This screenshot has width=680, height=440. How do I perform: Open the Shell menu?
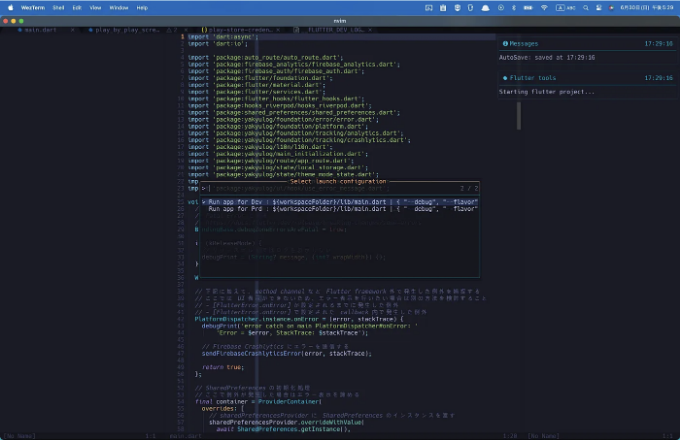click(x=59, y=8)
